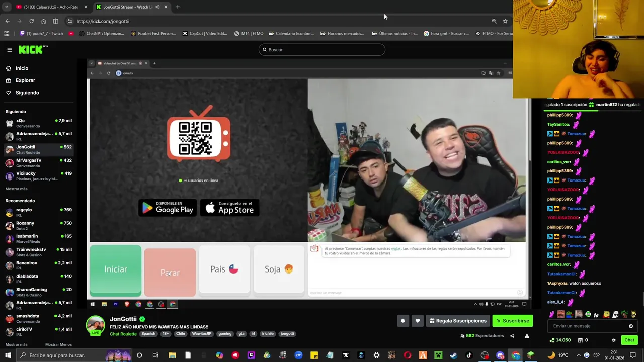Click the heart follow icon
644x362 pixels.
417,321
